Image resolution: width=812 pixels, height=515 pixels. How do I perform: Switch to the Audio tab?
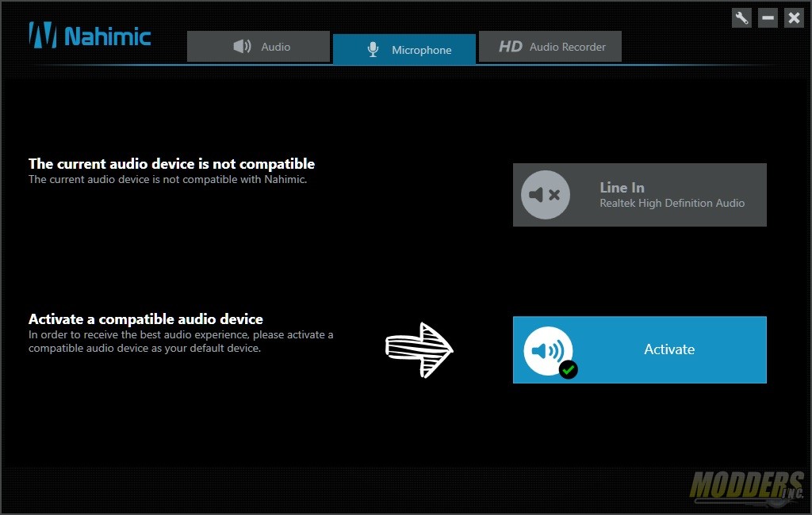(x=259, y=47)
